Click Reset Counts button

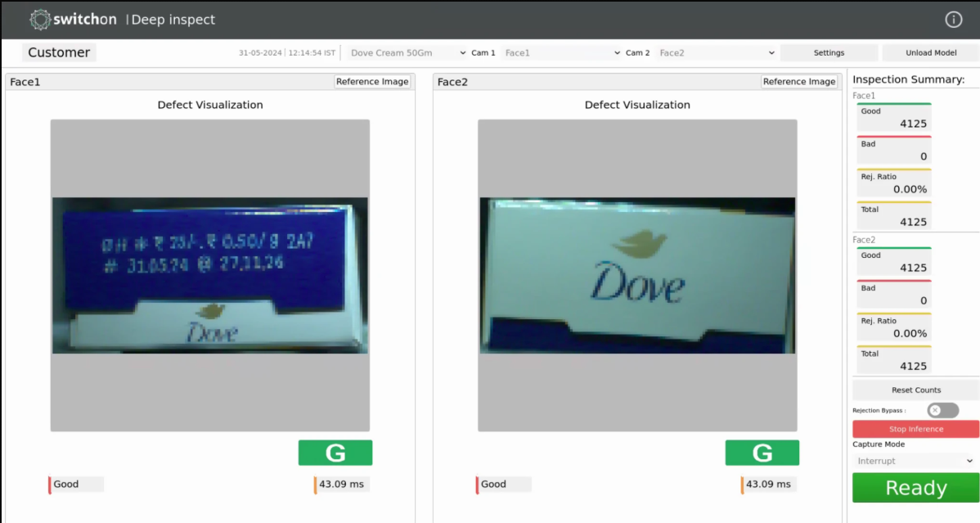click(915, 390)
